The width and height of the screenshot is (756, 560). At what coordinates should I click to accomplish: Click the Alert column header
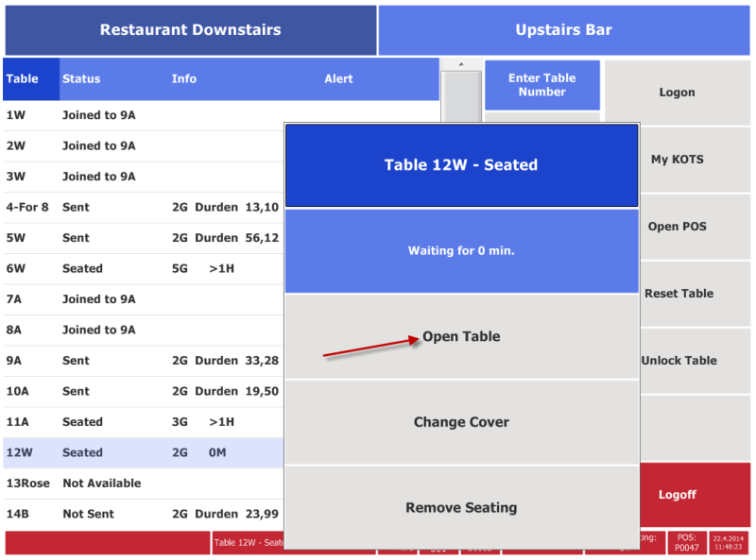tap(338, 79)
